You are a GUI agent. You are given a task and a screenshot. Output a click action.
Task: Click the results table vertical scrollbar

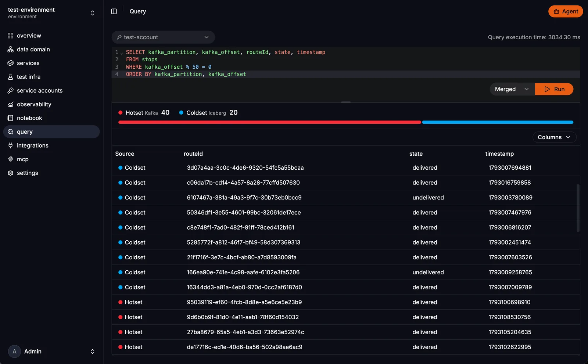point(578,208)
